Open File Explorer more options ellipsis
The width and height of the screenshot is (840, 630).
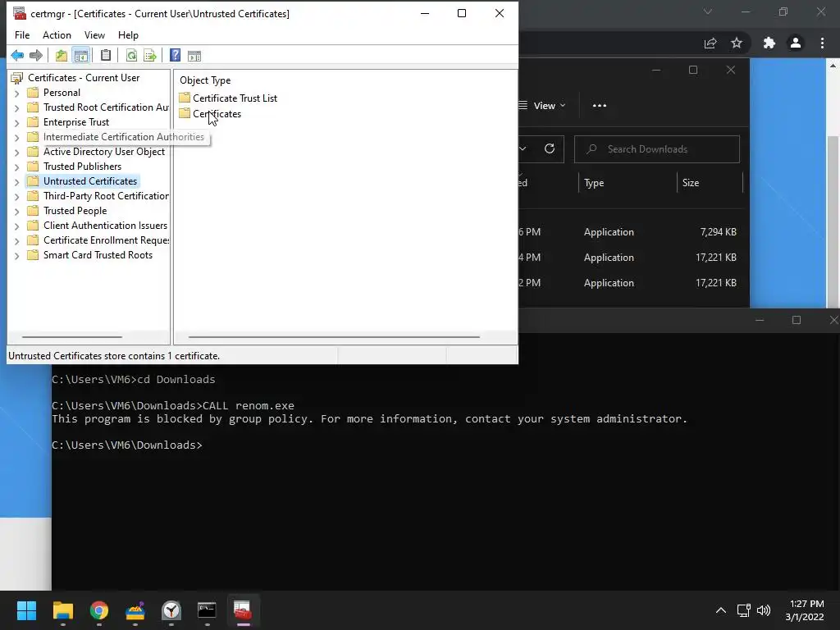[x=600, y=106]
